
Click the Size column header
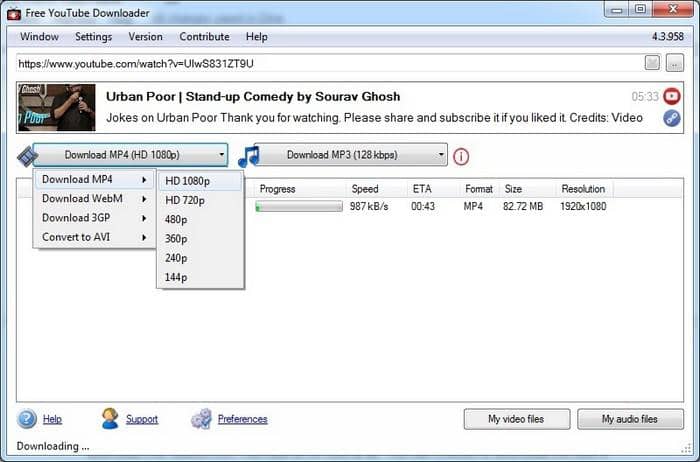pos(513,189)
